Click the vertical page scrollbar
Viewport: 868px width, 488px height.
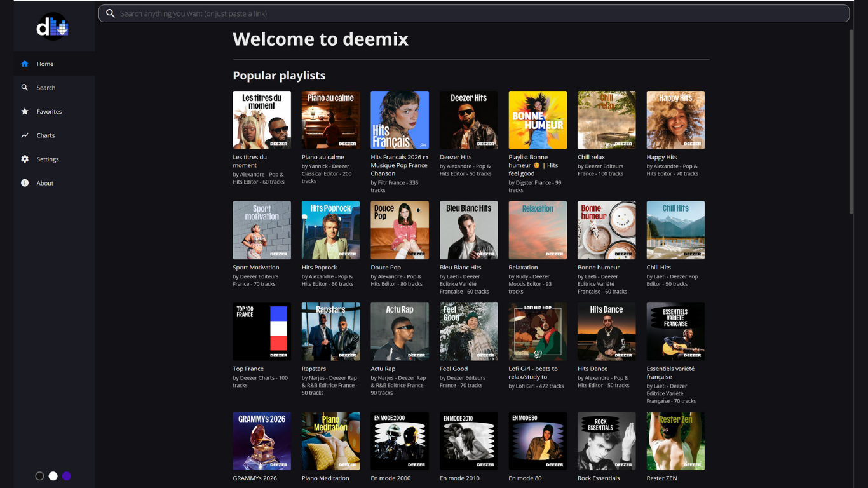click(x=851, y=121)
